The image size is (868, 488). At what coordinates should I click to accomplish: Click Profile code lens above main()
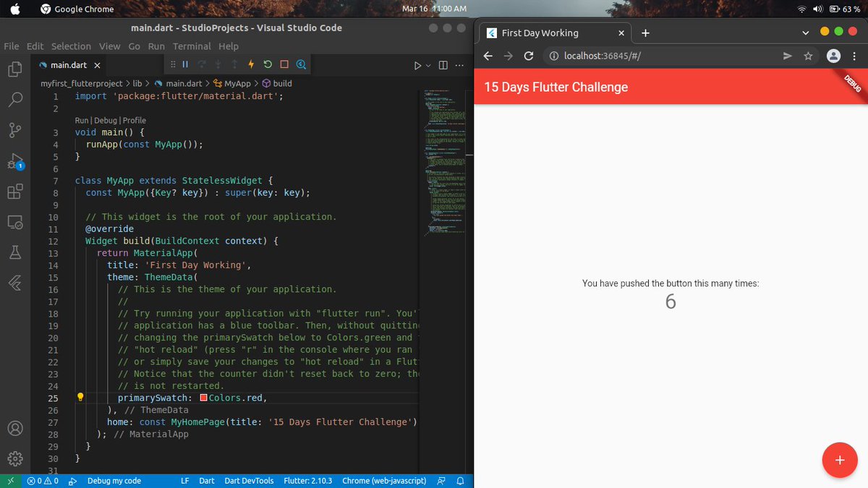pyautogui.click(x=135, y=121)
